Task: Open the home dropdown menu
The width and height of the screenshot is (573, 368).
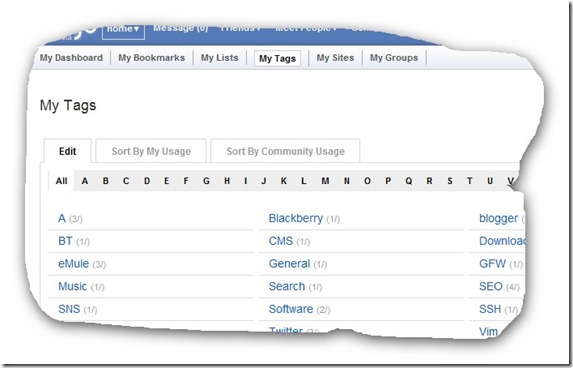Action: (x=123, y=31)
